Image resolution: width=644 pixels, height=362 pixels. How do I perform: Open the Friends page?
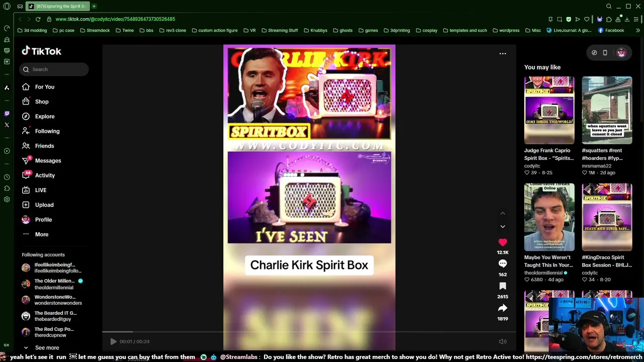(38, 146)
